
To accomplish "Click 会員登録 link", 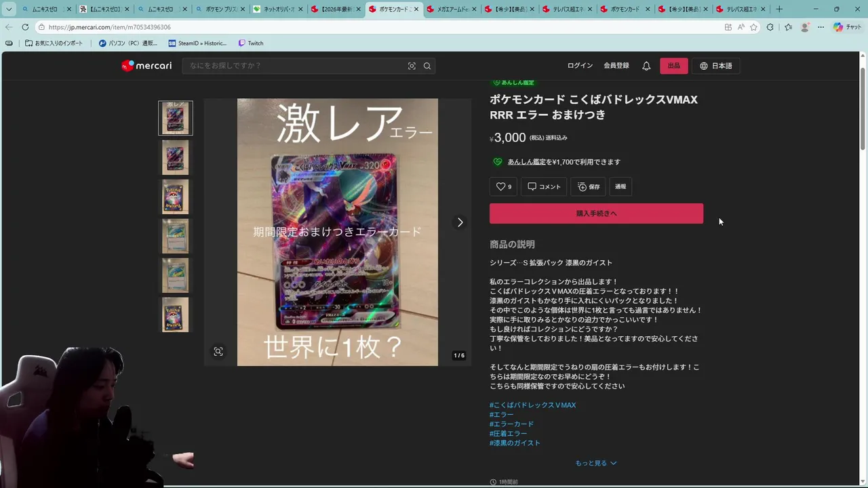I will point(616,66).
